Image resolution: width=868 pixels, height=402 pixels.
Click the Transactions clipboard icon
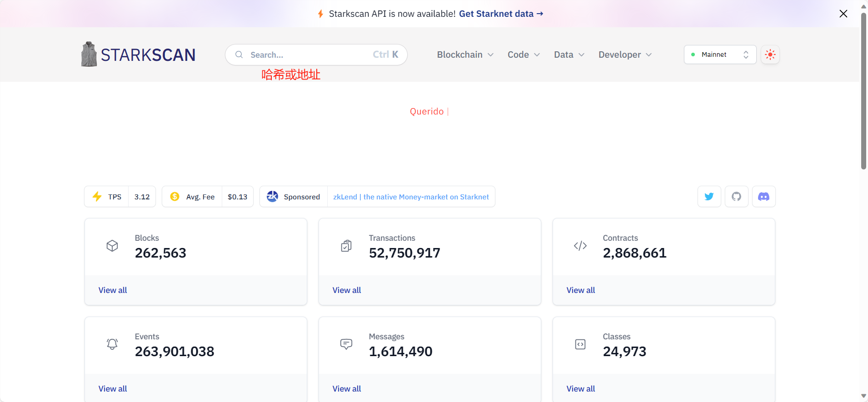coord(346,246)
